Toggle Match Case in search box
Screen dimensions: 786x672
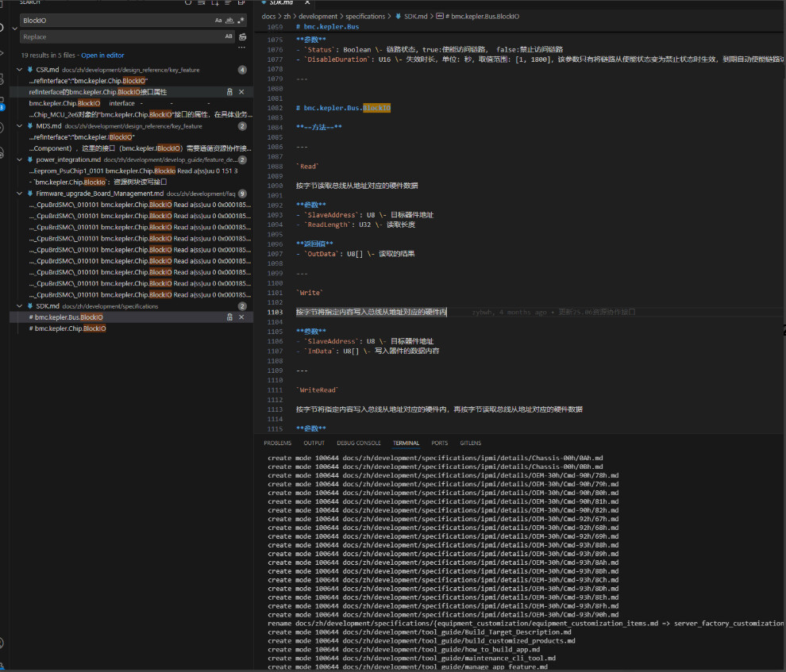point(218,21)
